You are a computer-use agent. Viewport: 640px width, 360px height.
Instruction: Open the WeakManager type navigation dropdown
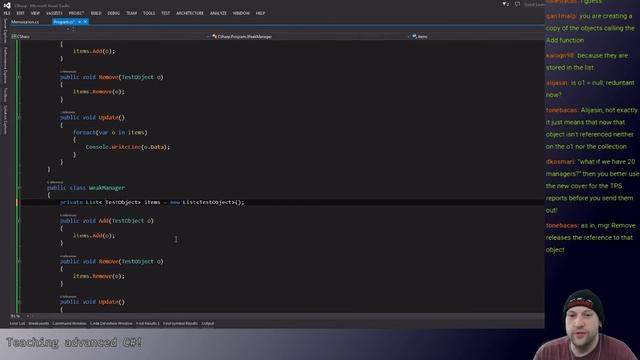pos(311,36)
